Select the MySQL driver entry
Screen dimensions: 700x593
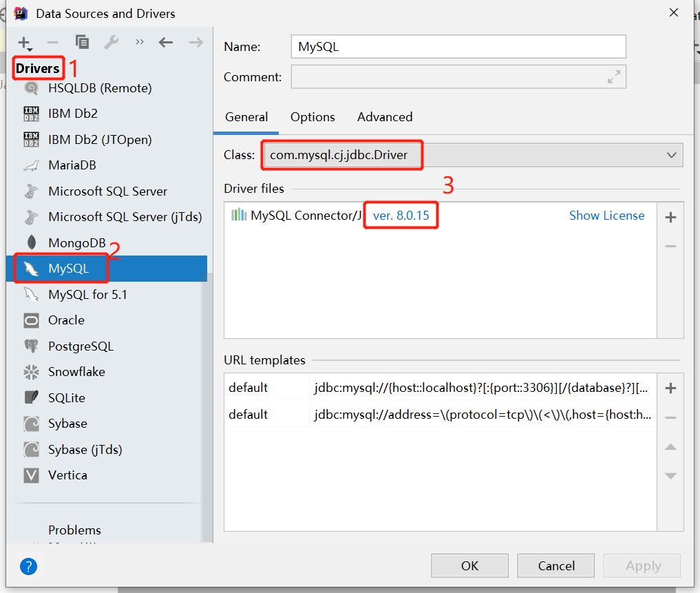[x=107, y=269]
